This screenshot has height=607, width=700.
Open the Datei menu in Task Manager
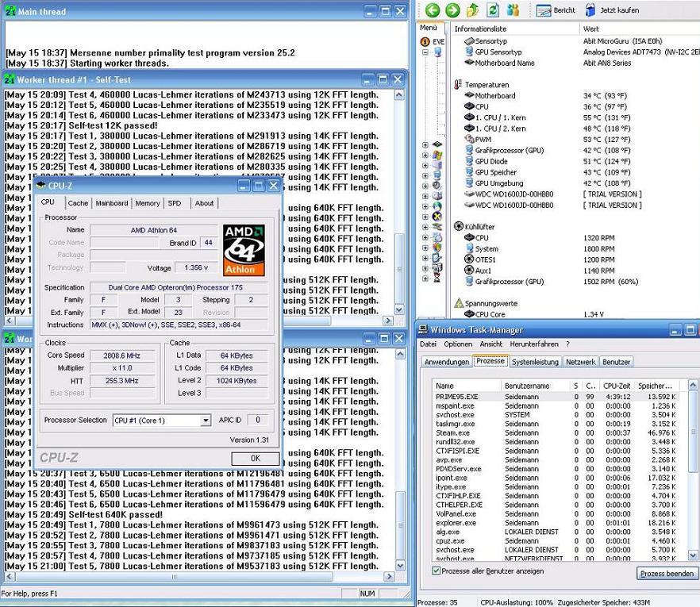[x=428, y=344]
